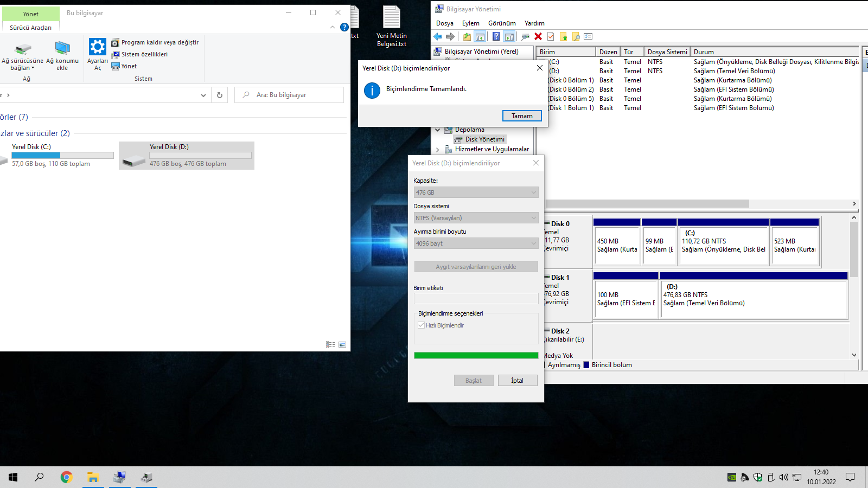Viewport: 868px width, 488px height.
Task: Click the blue question mark help icon in toolbar
Action: pyautogui.click(x=496, y=36)
